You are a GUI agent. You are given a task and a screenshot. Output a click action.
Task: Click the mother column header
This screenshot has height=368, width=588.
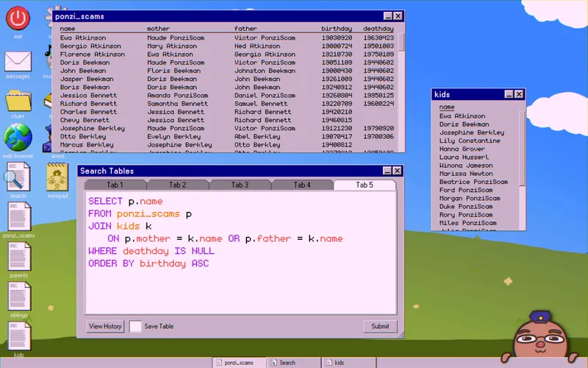pos(158,29)
